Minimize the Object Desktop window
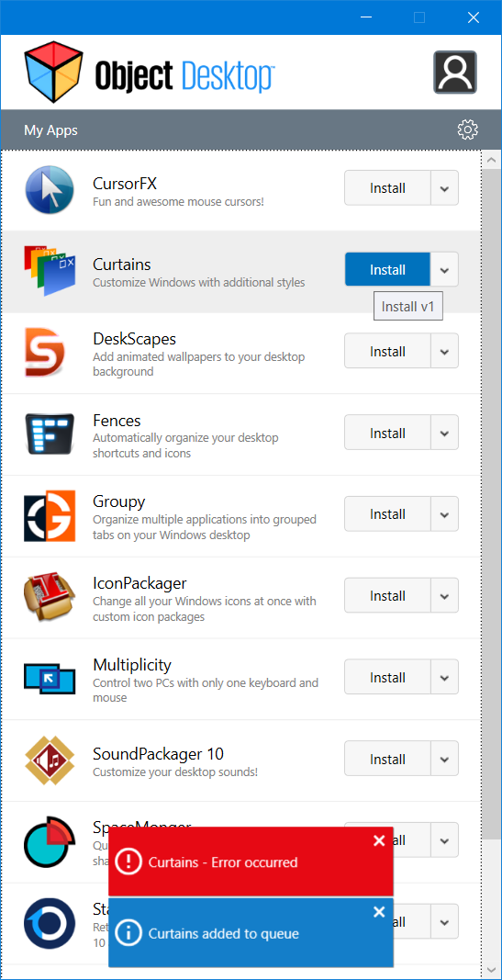Viewport: 502px width, 980px height. click(x=366, y=17)
